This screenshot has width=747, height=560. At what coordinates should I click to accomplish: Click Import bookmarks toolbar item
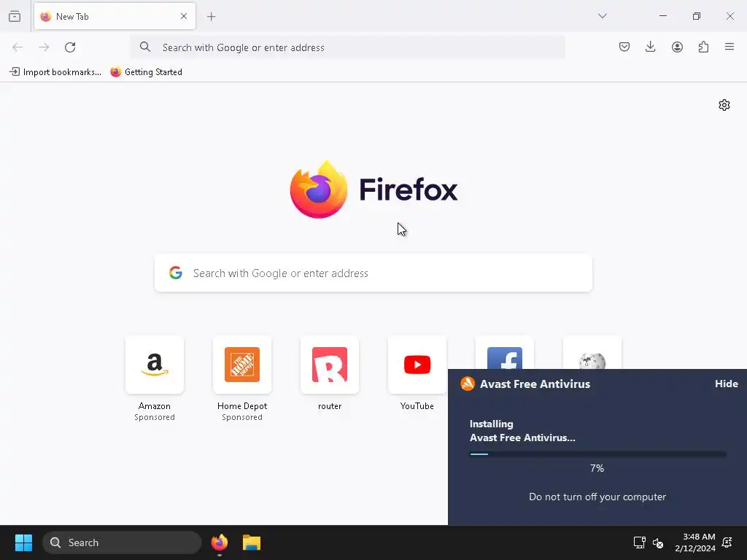pos(55,72)
